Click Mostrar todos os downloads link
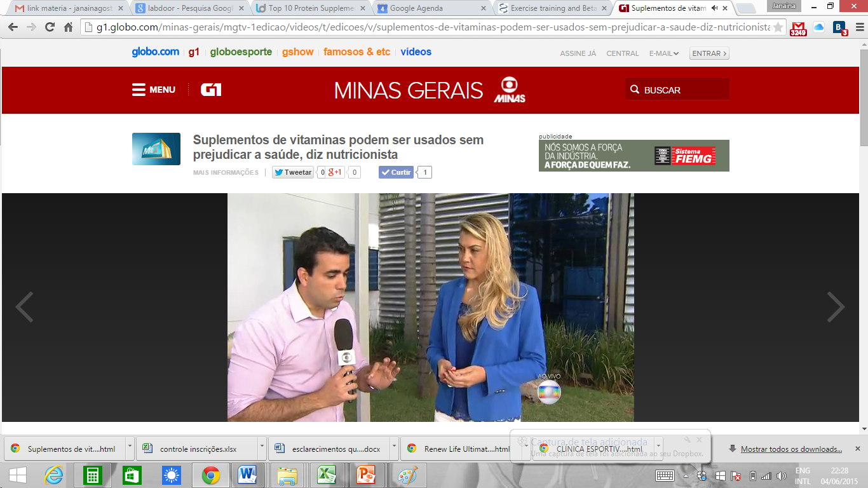The height and width of the screenshot is (488, 868). (x=792, y=449)
